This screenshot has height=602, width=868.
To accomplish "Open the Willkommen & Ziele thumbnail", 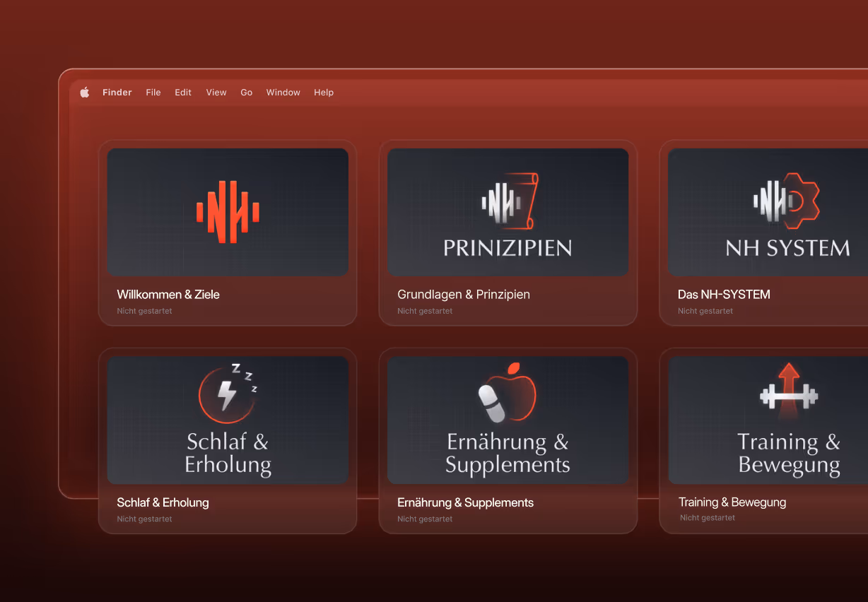I will [228, 212].
